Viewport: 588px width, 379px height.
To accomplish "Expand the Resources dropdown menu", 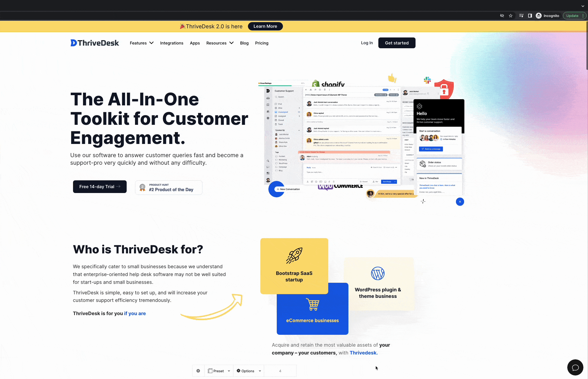I will click(x=219, y=43).
